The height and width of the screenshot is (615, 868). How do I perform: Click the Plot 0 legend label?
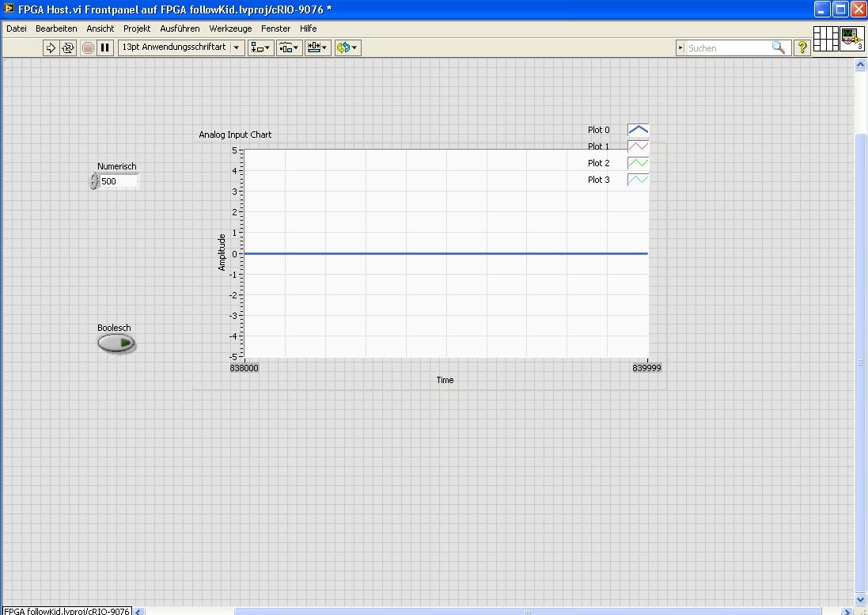(598, 130)
